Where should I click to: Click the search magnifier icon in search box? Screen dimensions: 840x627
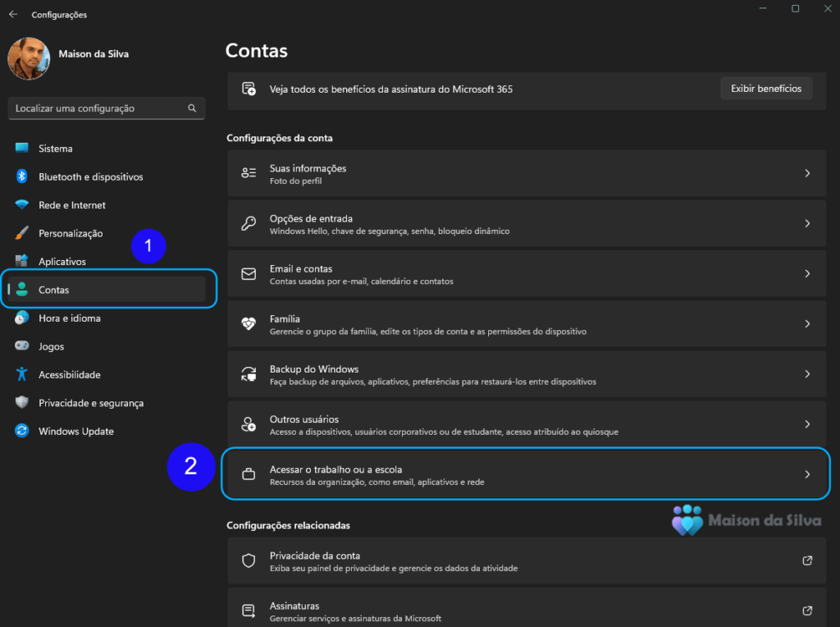[192, 108]
